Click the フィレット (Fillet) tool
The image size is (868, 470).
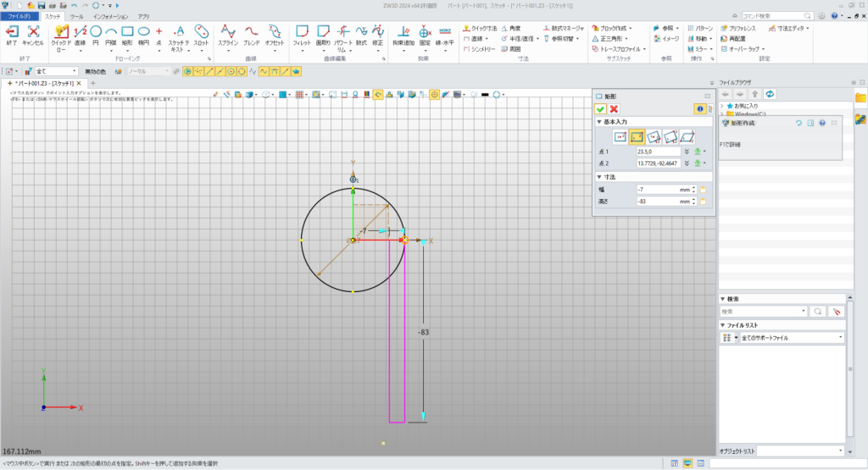tap(301, 33)
